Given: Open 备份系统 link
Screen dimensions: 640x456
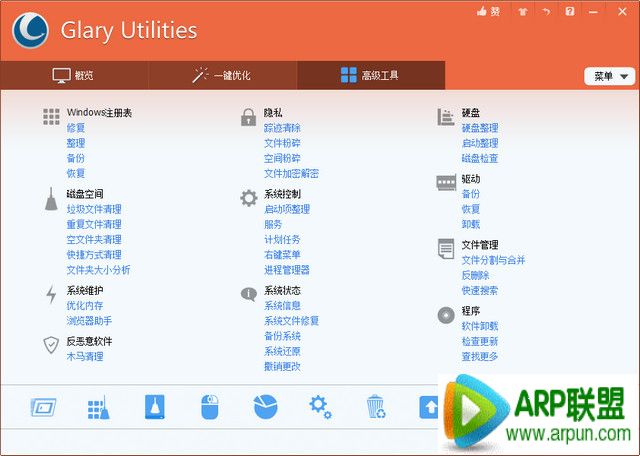Looking at the screenshot, I should pos(282,336).
